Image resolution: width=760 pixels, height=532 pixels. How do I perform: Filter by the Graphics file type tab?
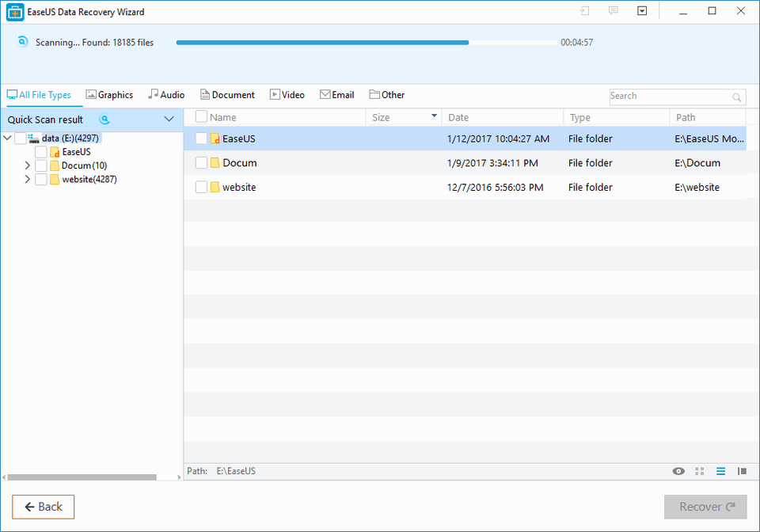109,95
